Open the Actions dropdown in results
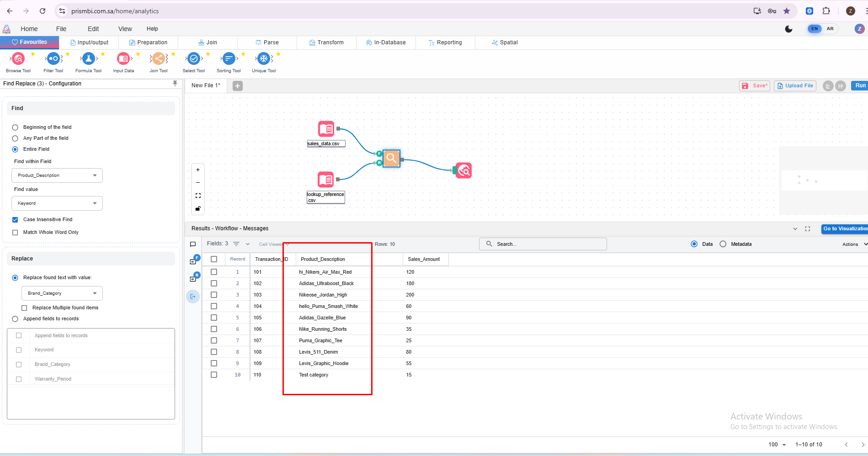The height and width of the screenshot is (456, 868). [x=854, y=244]
